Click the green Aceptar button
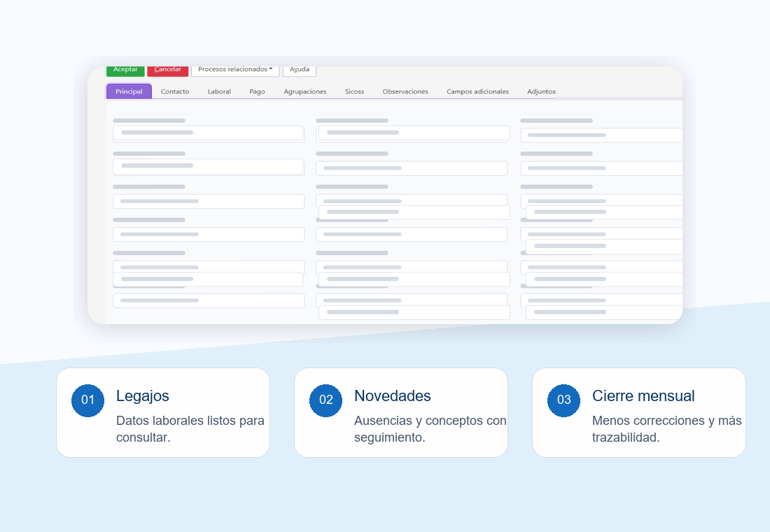 tap(125, 71)
